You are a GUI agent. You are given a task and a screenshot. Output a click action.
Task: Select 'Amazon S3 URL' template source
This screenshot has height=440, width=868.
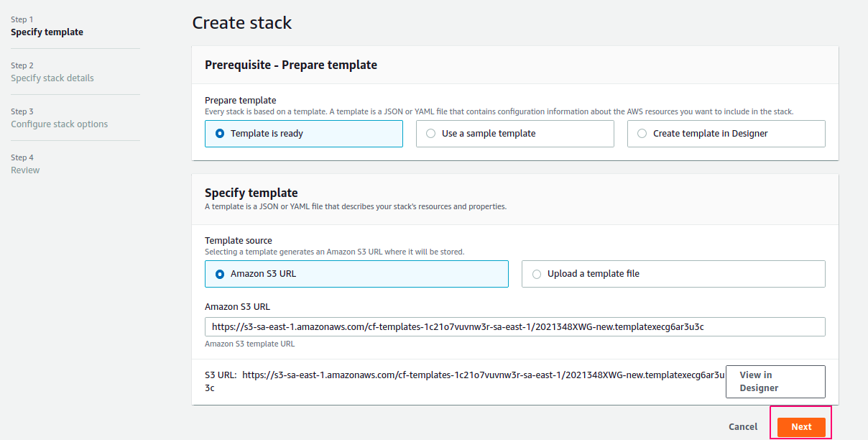356,274
